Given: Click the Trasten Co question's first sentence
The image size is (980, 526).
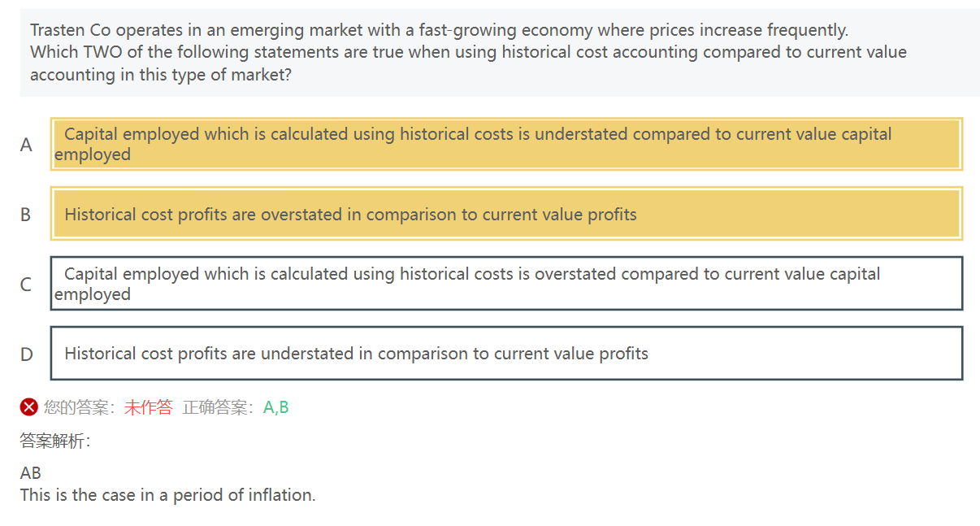Looking at the screenshot, I should (x=439, y=30).
